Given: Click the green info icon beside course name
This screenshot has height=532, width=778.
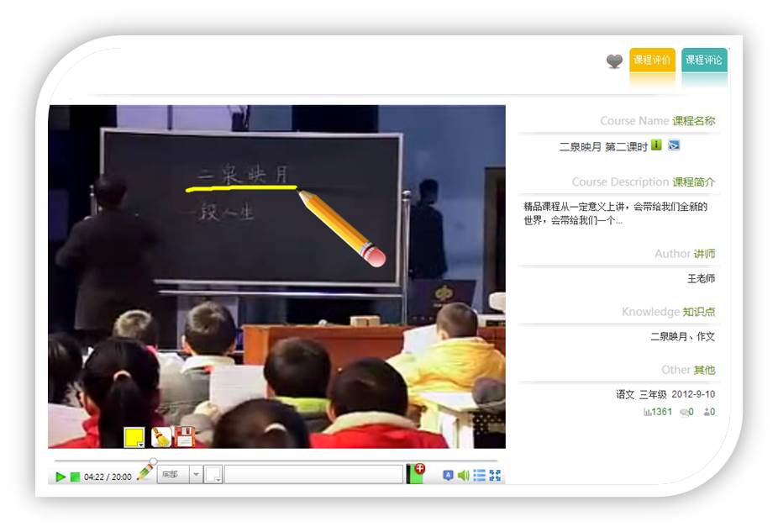Looking at the screenshot, I should click(x=657, y=145).
